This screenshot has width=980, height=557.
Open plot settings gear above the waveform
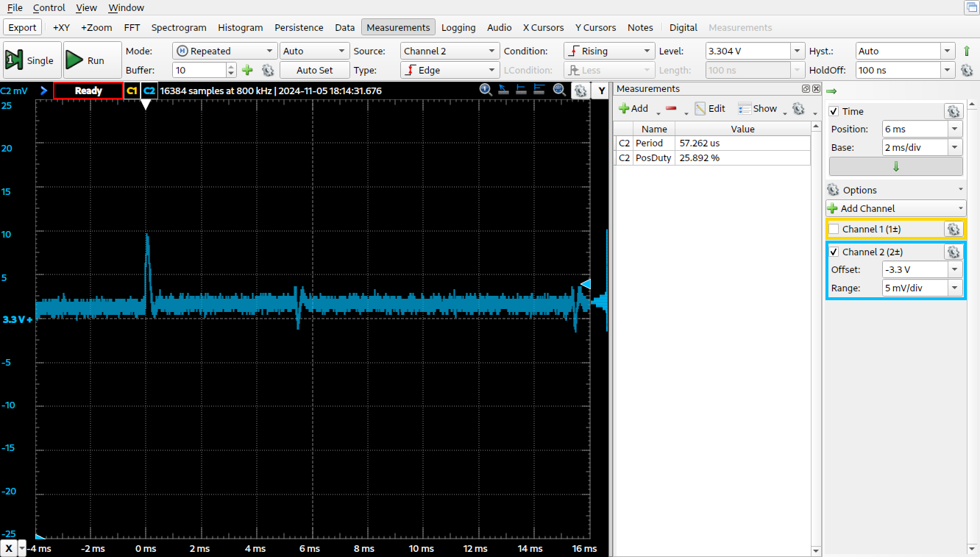point(580,91)
